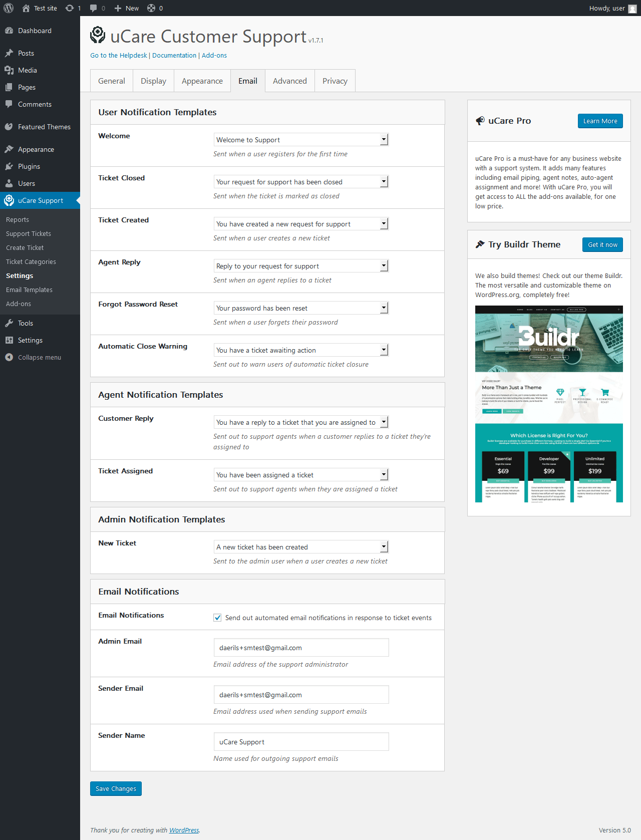Open the Welcome template dropdown

pos(301,140)
